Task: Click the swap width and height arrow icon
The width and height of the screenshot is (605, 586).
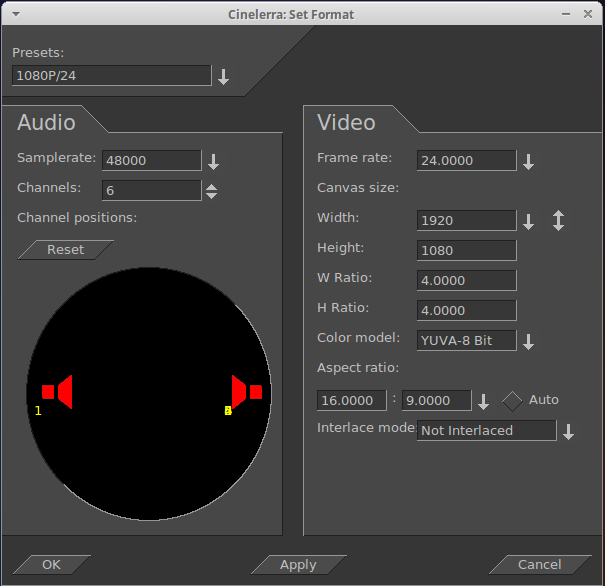Action: pos(558,221)
